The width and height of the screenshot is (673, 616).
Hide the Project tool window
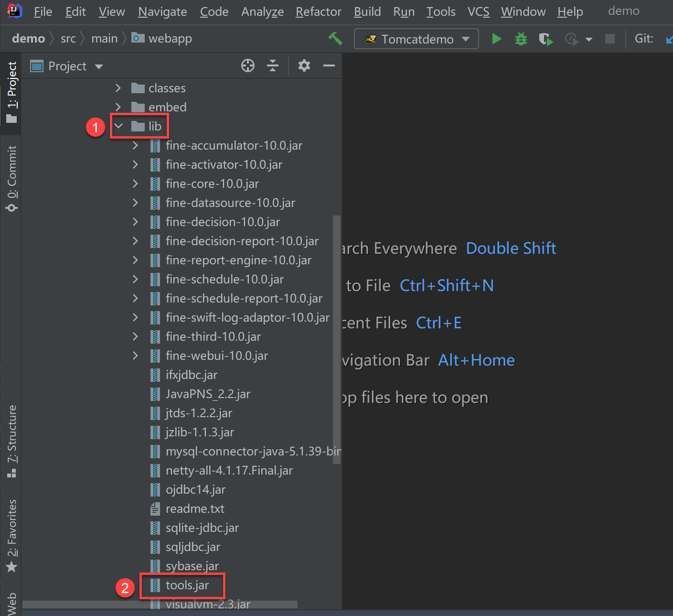tap(329, 66)
